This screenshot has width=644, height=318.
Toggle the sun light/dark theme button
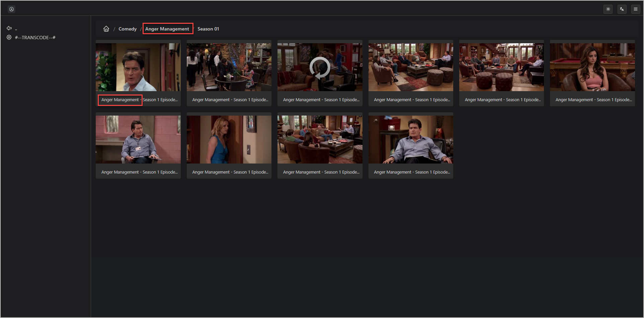[608, 9]
